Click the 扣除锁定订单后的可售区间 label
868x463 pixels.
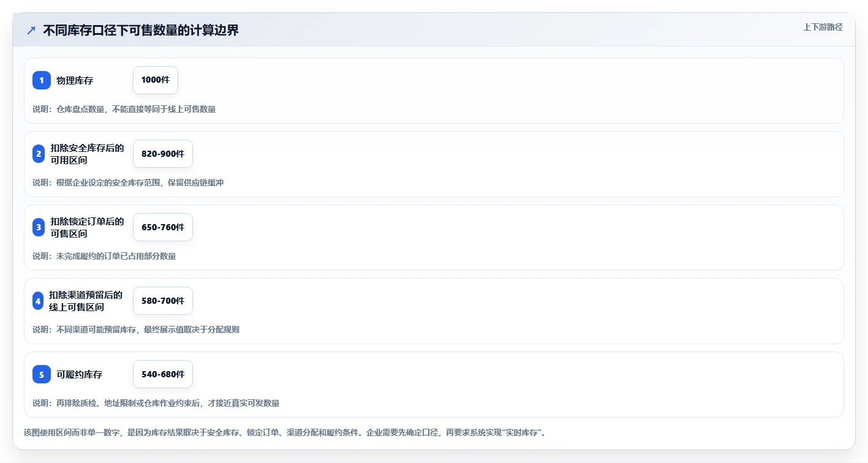tap(88, 227)
